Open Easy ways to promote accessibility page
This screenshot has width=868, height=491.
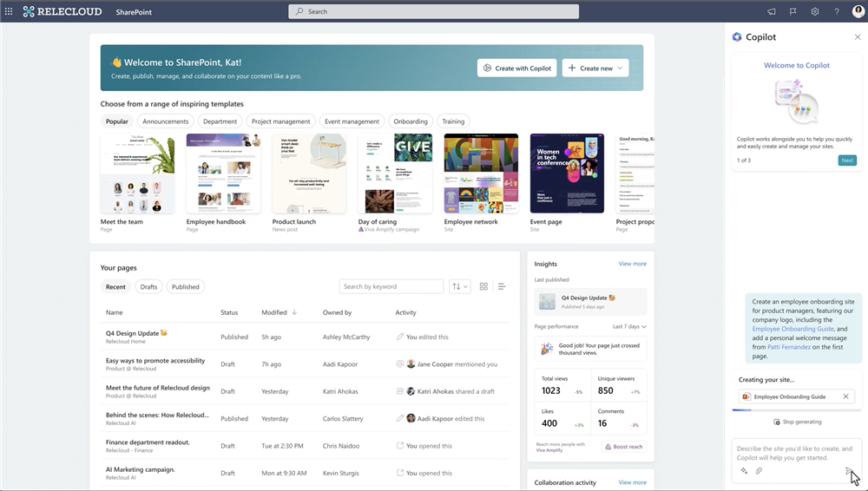pyautogui.click(x=155, y=360)
